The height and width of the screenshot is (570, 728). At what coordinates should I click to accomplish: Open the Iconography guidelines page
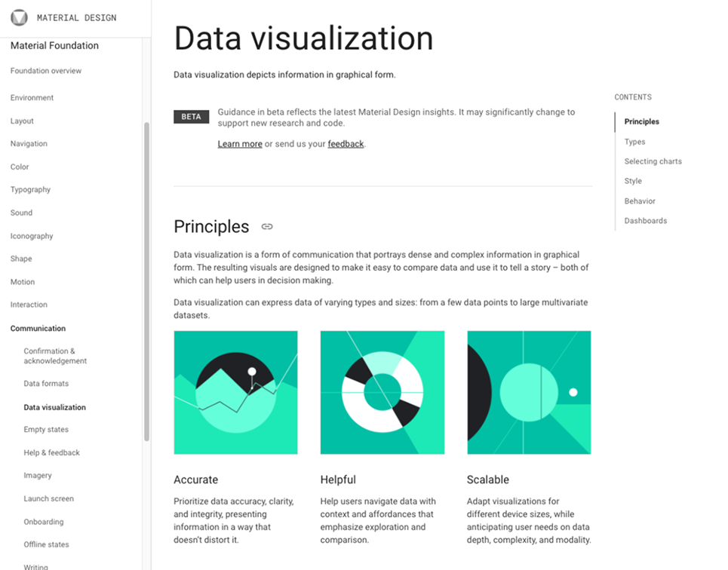[32, 235]
